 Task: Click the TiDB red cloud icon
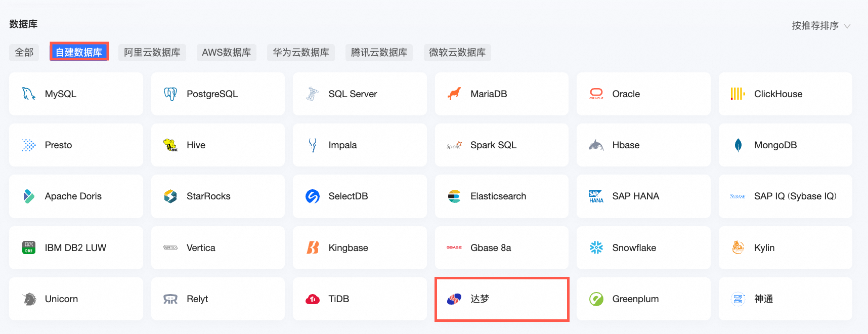coord(313,299)
